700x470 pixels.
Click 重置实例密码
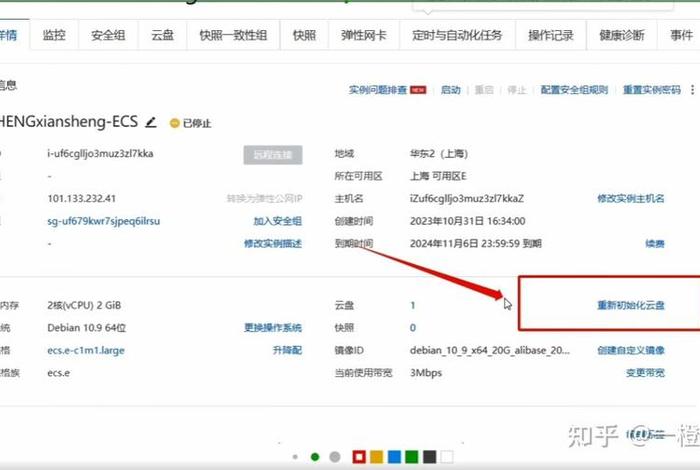[x=652, y=90]
